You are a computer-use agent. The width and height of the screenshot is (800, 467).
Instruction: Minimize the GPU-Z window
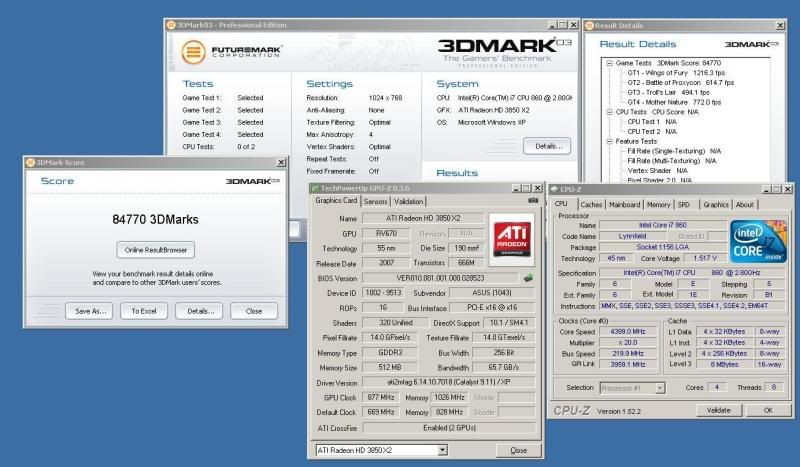click(516, 188)
